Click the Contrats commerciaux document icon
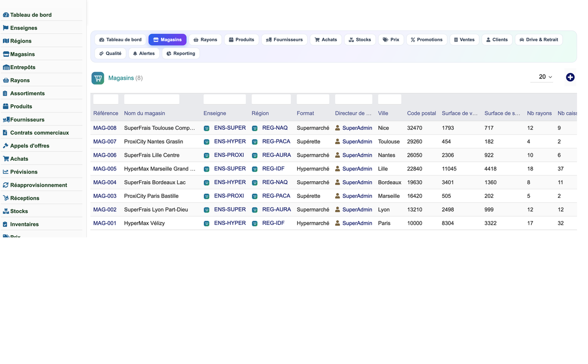588x364 pixels. tap(5, 133)
